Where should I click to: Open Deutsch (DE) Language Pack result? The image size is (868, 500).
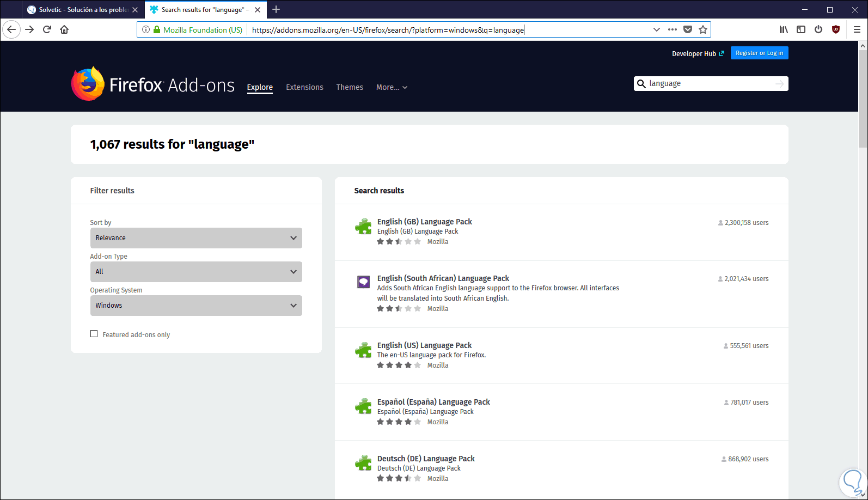(x=426, y=459)
